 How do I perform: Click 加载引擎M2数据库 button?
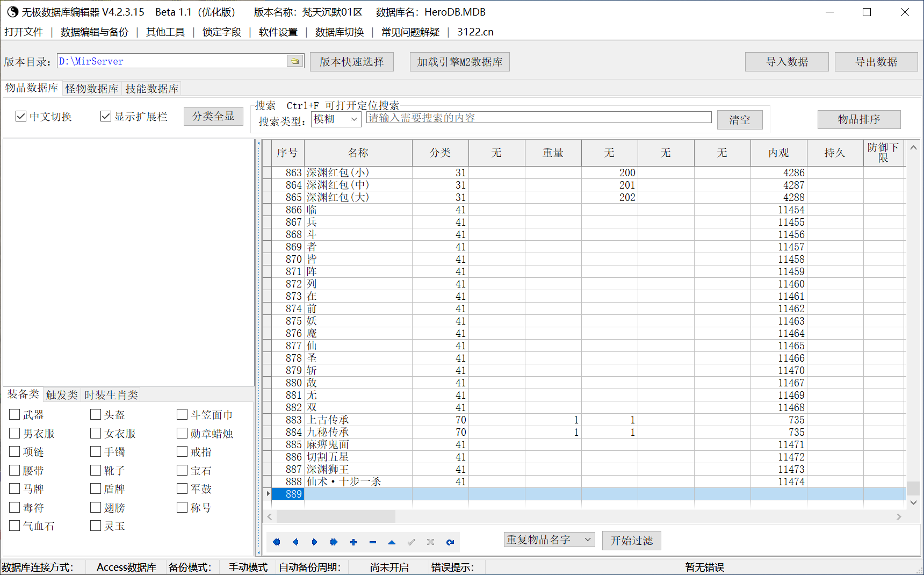(460, 62)
